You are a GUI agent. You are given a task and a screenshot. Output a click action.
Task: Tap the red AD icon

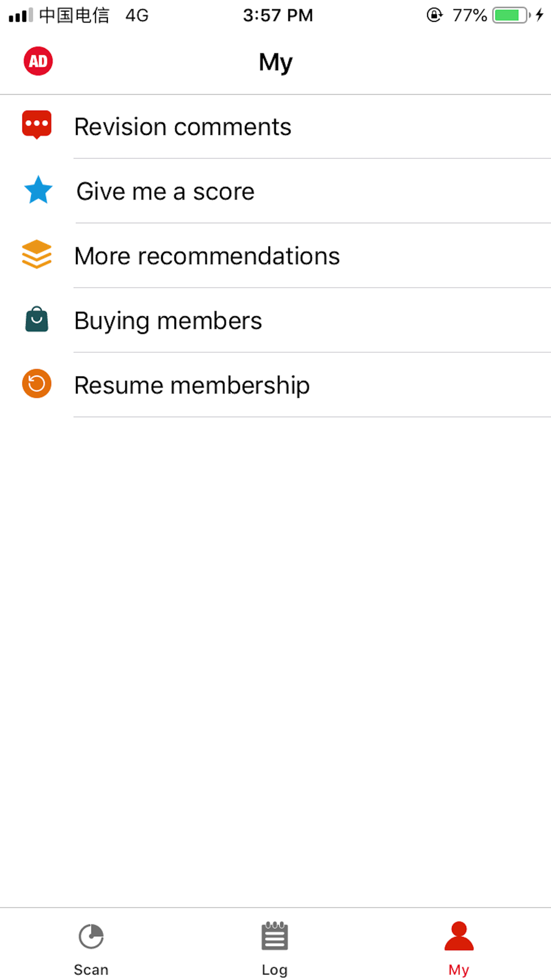38,61
